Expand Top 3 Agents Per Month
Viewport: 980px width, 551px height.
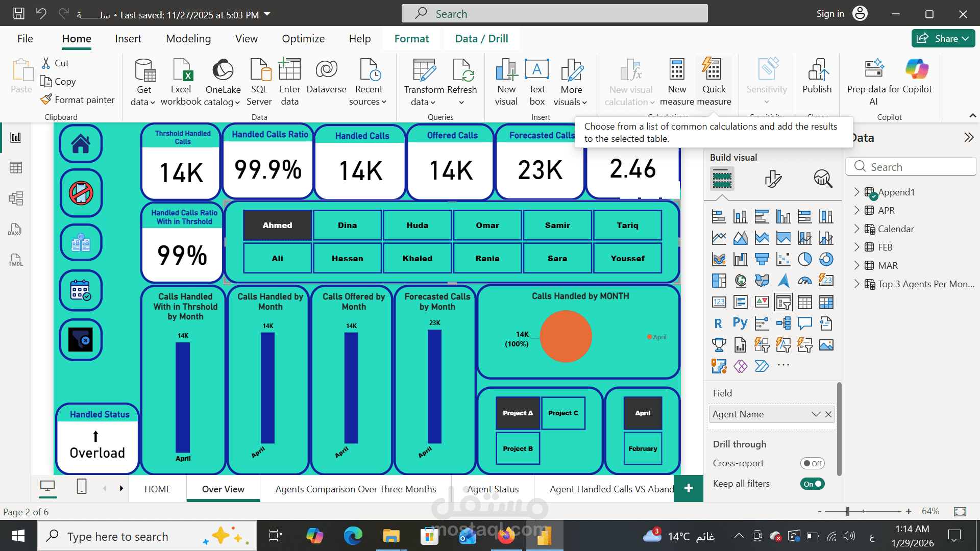pos(856,284)
